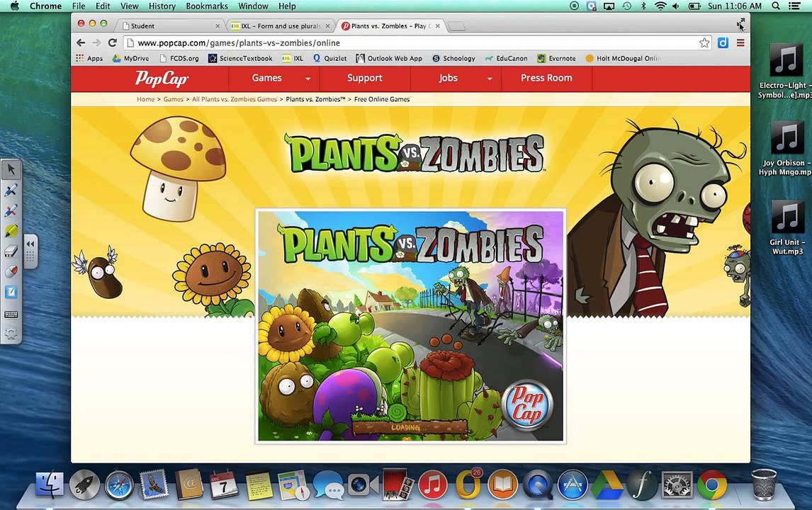Open the blue extension icon beside address bar
This screenshot has height=510, width=812.
723,43
